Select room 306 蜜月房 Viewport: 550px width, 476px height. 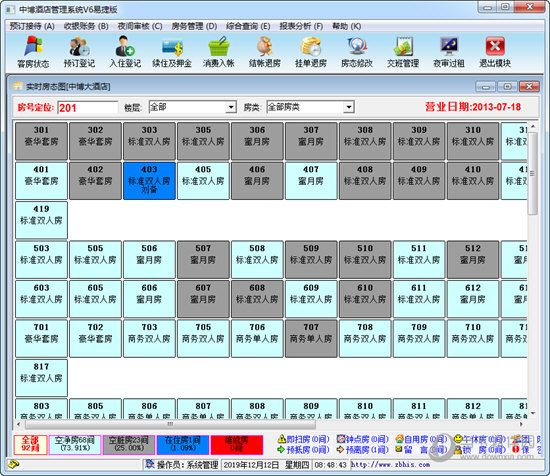pyautogui.click(x=257, y=141)
